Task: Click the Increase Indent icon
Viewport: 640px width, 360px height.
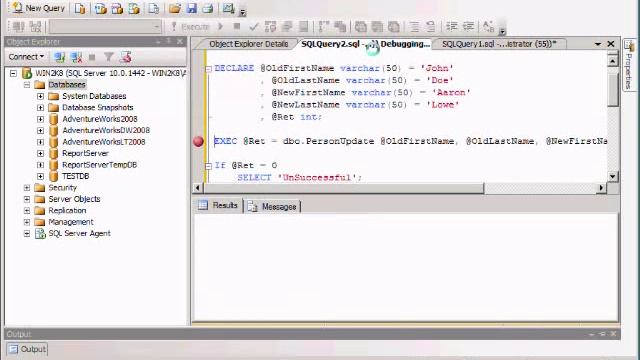Action: pyautogui.click(x=468, y=27)
